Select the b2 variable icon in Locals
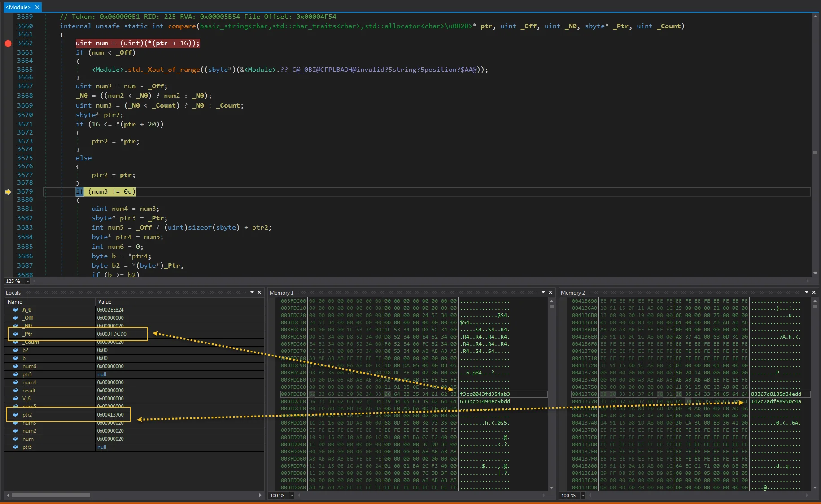 (16, 350)
